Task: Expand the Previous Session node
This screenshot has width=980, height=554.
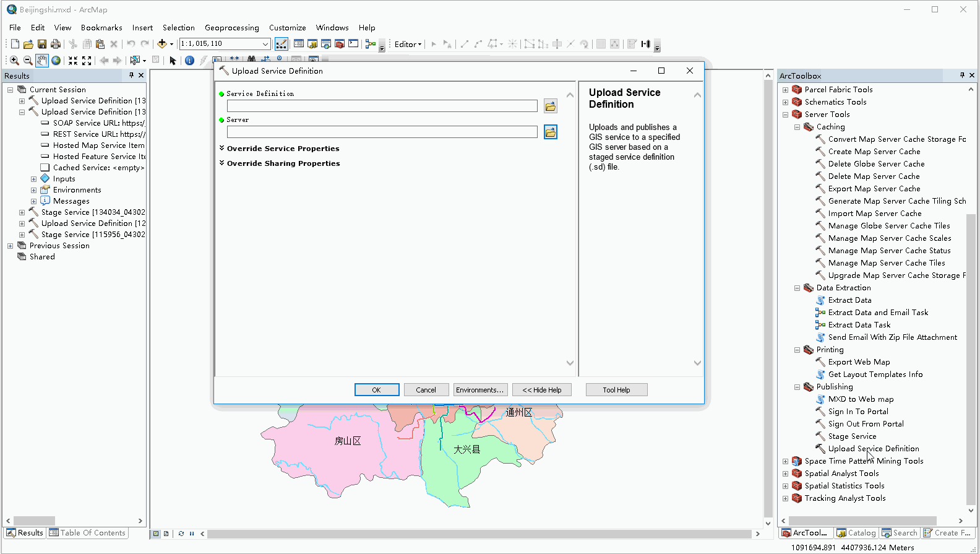Action: click(x=10, y=246)
